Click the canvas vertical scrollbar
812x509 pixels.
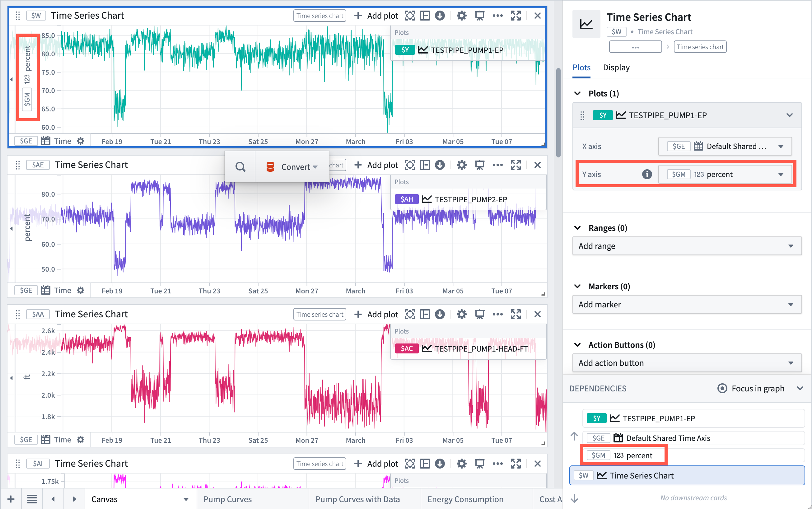pyautogui.click(x=558, y=113)
